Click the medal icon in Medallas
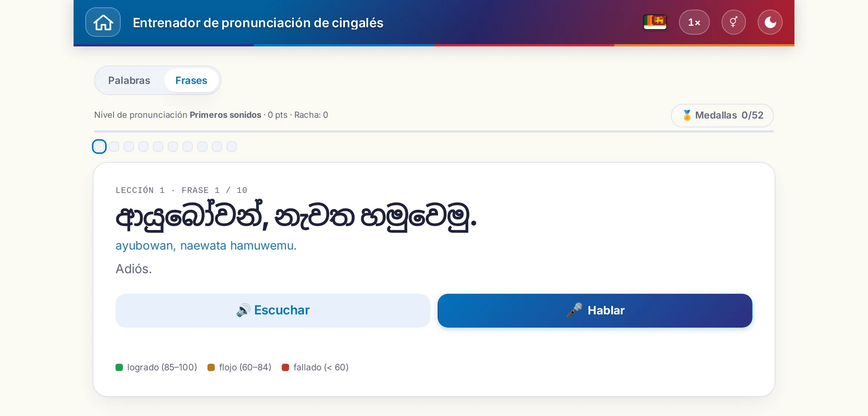The image size is (868, 416). coord(687,115)
